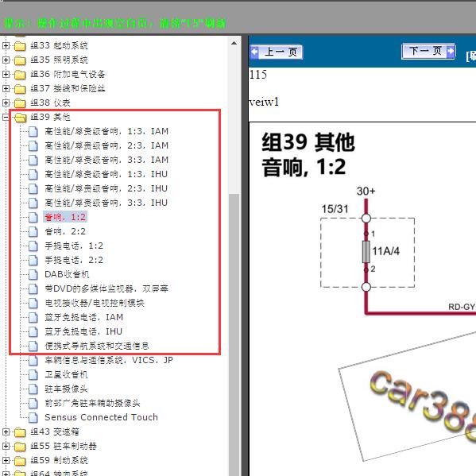Expand the 组35 照明系统 folder
476x476 pixels.
coord(6,60)
